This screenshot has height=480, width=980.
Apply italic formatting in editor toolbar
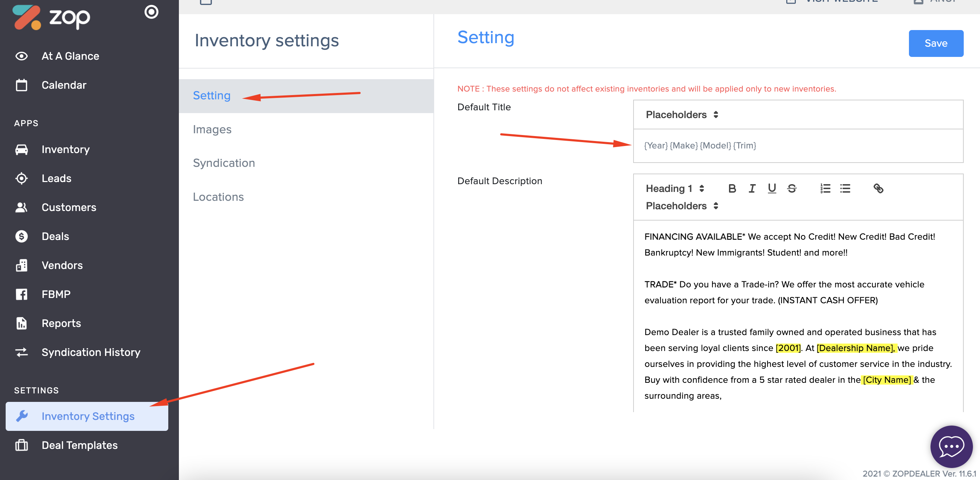point(752,188)
